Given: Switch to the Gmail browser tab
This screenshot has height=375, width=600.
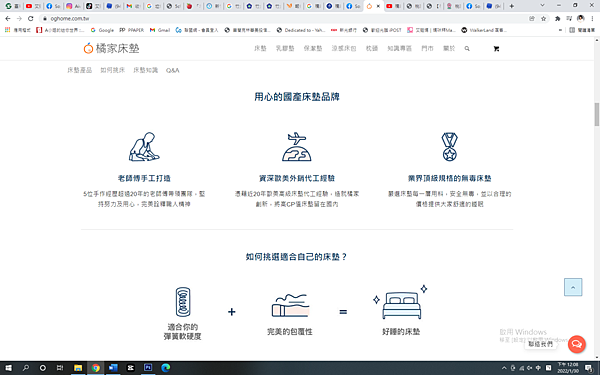Looking at the screenshot, I should [x=133, y=6].
